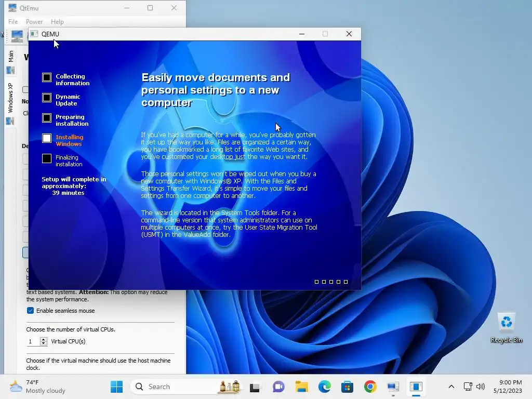Switch to QtEmu taskbar icon
The width and height of the screenshot is (532, 399).
(x=393, y=387)
